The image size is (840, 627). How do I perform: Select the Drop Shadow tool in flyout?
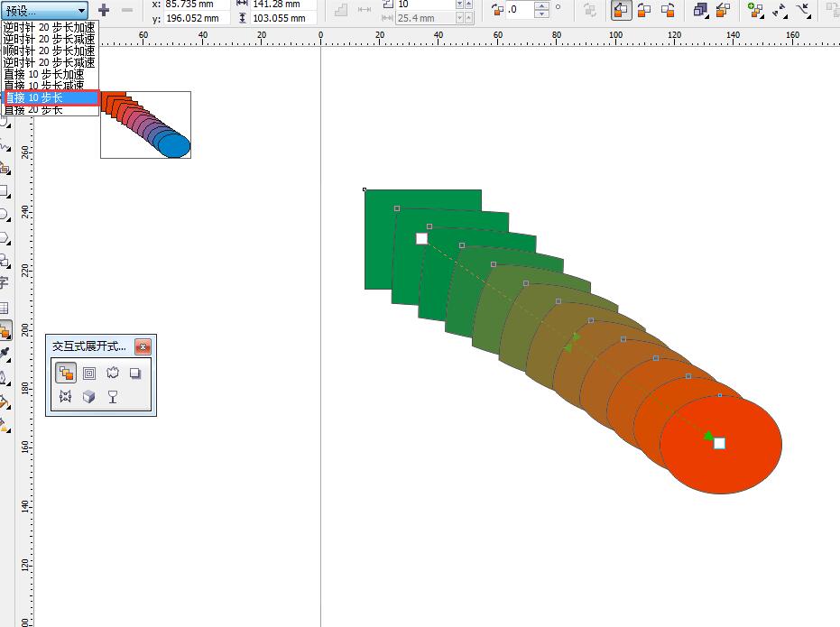(135, 373)
